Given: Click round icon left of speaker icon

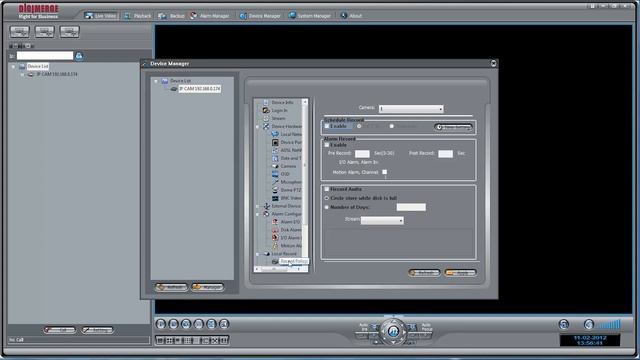Looking at the screenshot, I should coord(564,324).
